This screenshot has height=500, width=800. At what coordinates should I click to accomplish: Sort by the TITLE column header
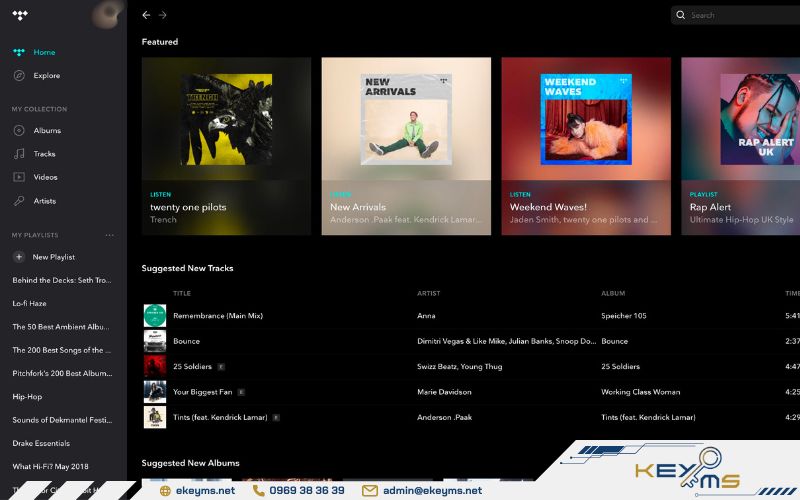click(182, 293)
